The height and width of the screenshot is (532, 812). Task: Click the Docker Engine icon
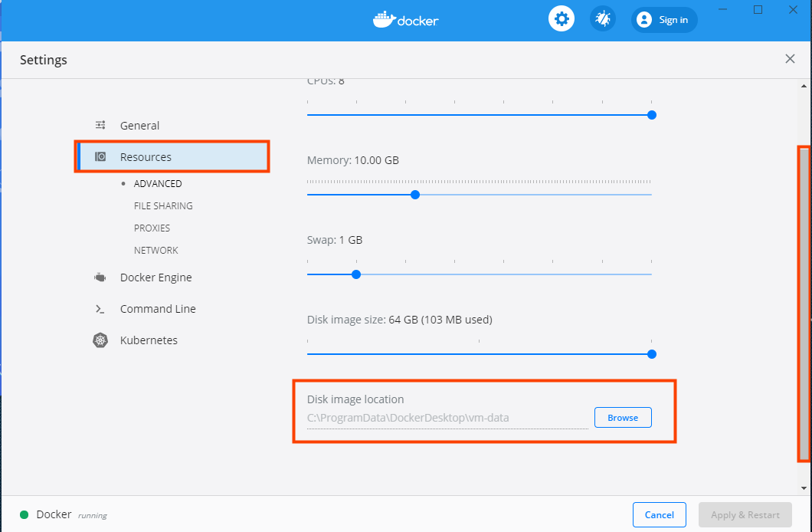click(x=100, y=277)
